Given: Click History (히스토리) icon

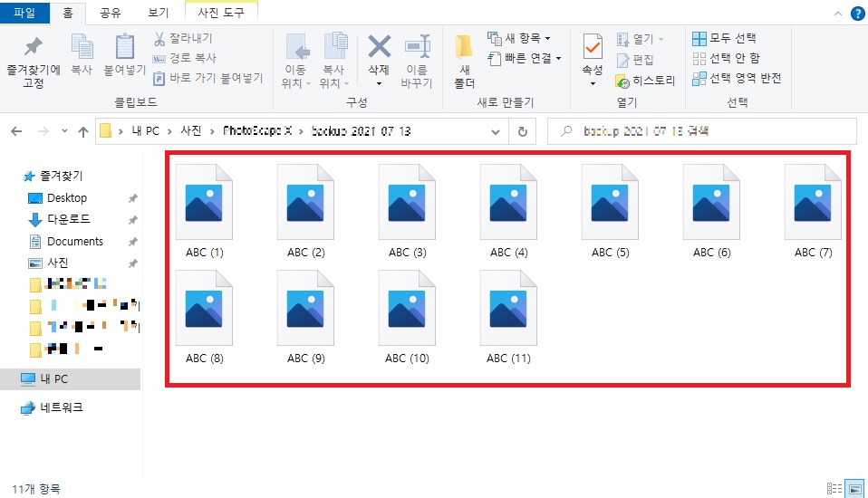Looking at the screenshot, I should (622, 81).
